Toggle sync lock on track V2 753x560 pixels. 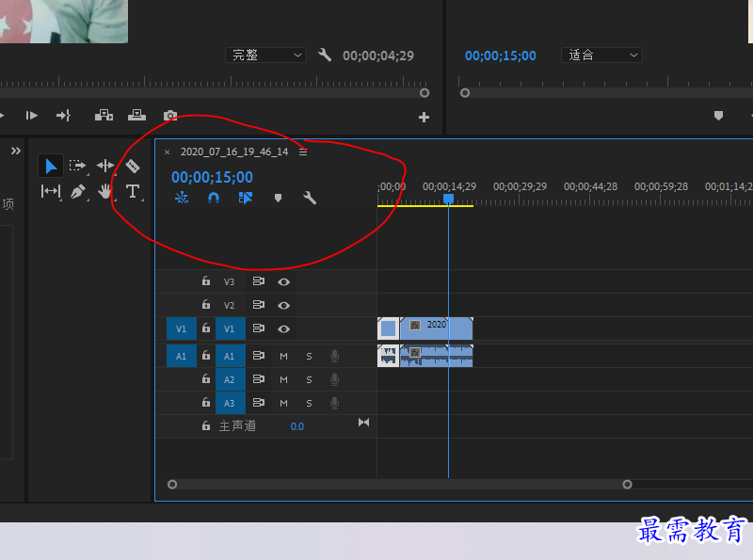tap(259, 305)
